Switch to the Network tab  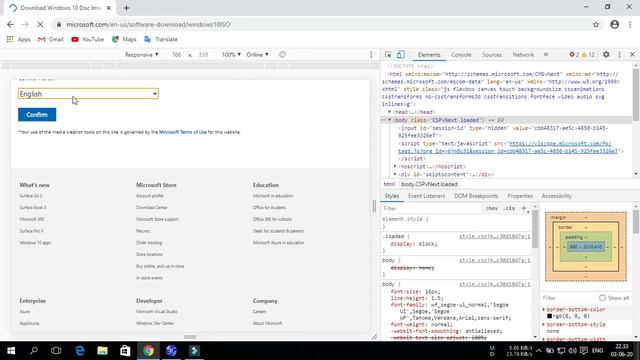pyautogui.click(x=523, y=55)
